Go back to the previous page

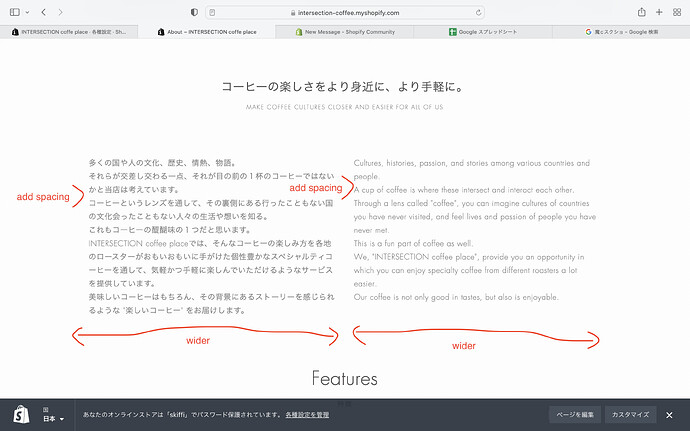[44, 12]
